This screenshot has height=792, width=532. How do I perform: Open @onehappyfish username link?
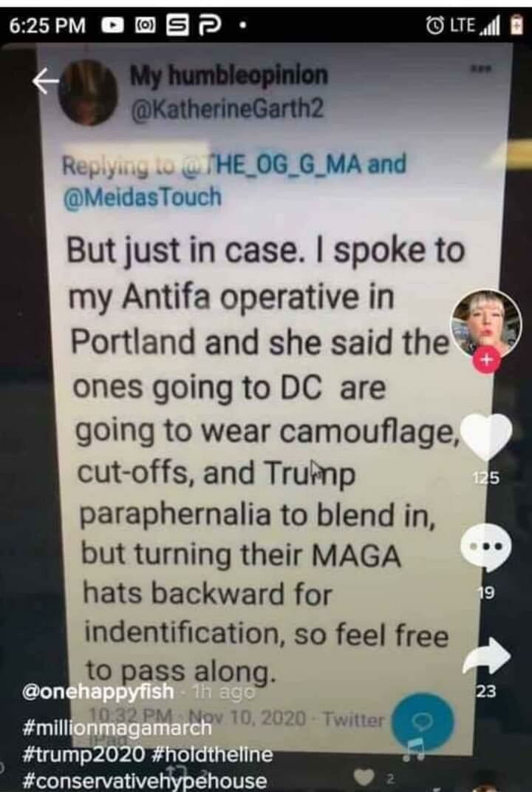(x=98, y=691)
